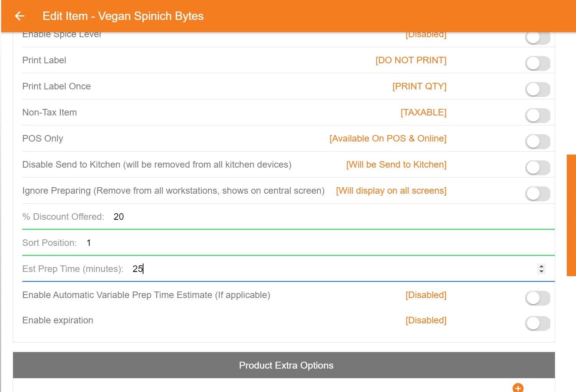Image resolution: width=576 pixels, height=392 pixels.
Task: Toggle the Ignore Preparing switch
Action: tap(537, 194)
